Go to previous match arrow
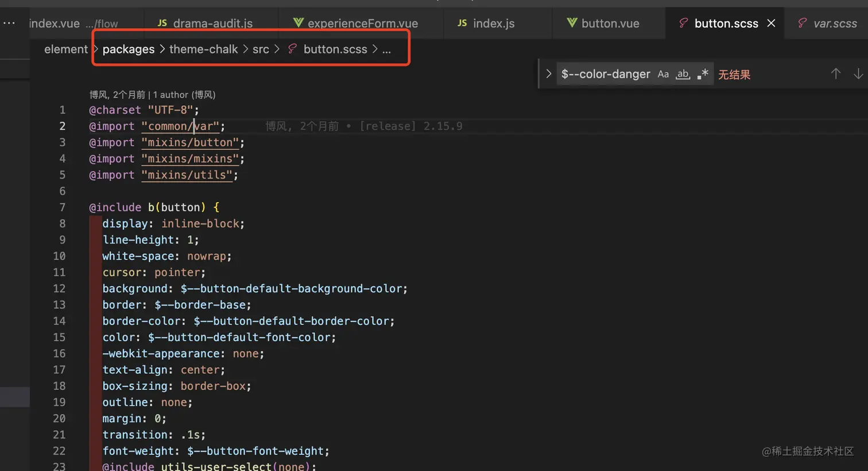 pyautogui.click(x=836, y=74)
